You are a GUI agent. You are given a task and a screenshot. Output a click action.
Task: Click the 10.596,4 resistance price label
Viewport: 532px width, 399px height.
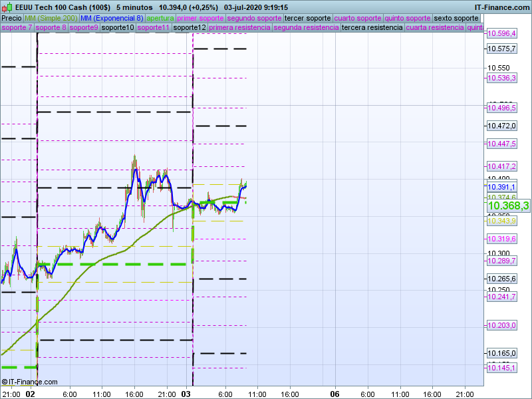[501, 33]
